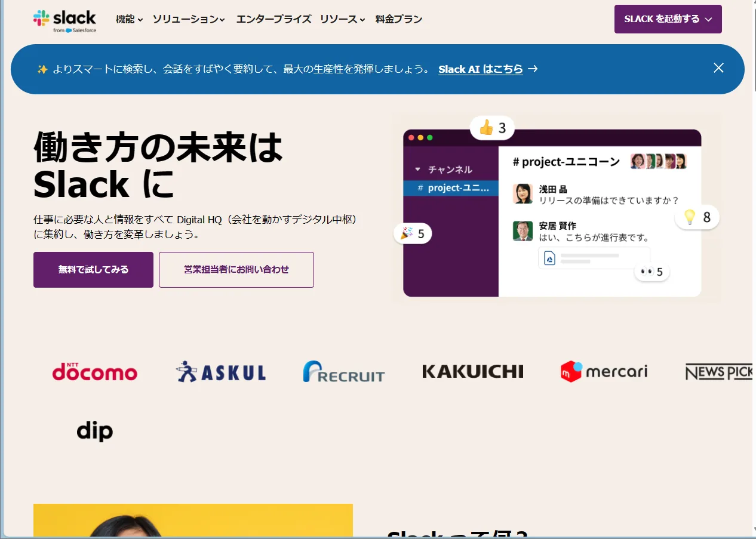Dismiss the blue announcement banner
The height and width of the screenshot is (539, 756).
(718, 68)
